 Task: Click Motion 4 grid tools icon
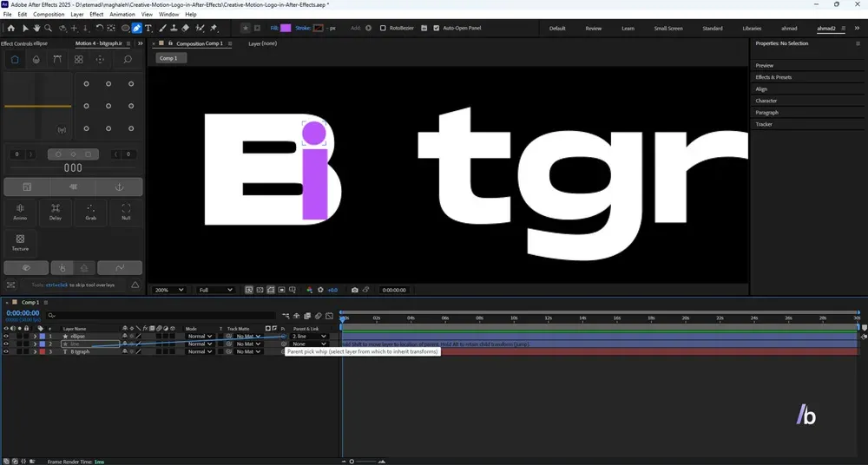79,59
